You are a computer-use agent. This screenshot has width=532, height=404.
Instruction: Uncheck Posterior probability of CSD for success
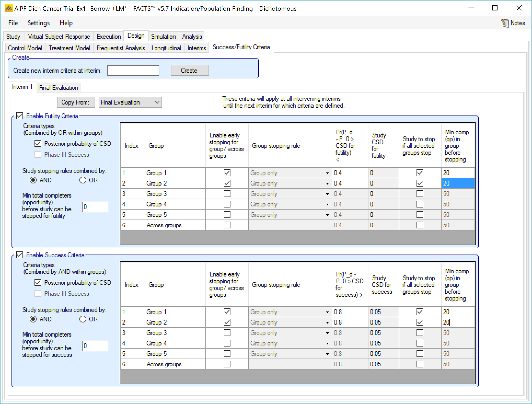tap(38, 282)
